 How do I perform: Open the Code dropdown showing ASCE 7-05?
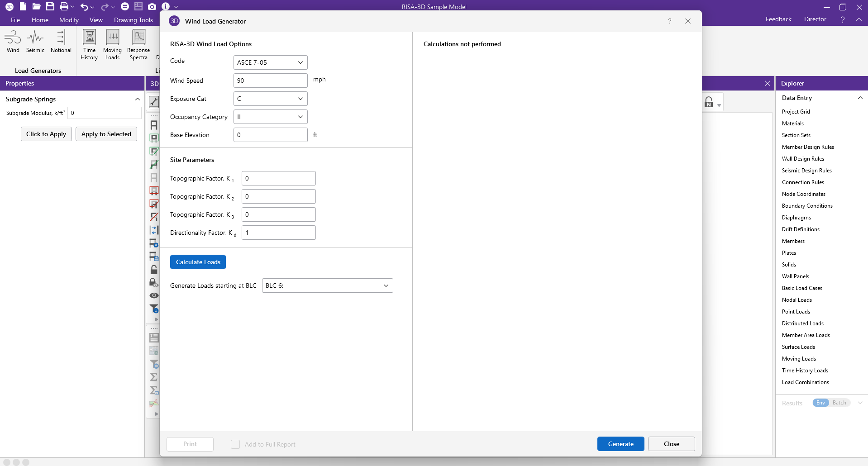[271, 62]
